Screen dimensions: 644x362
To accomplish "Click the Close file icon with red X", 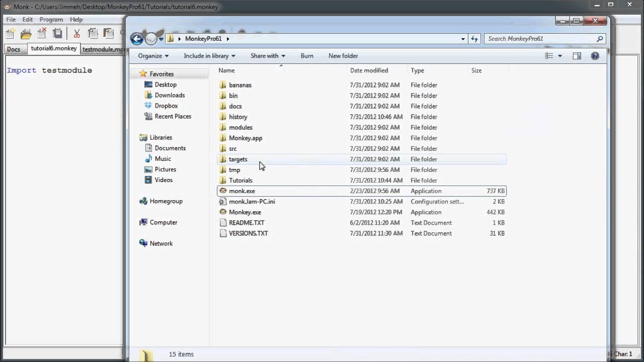I will [42, 34].
